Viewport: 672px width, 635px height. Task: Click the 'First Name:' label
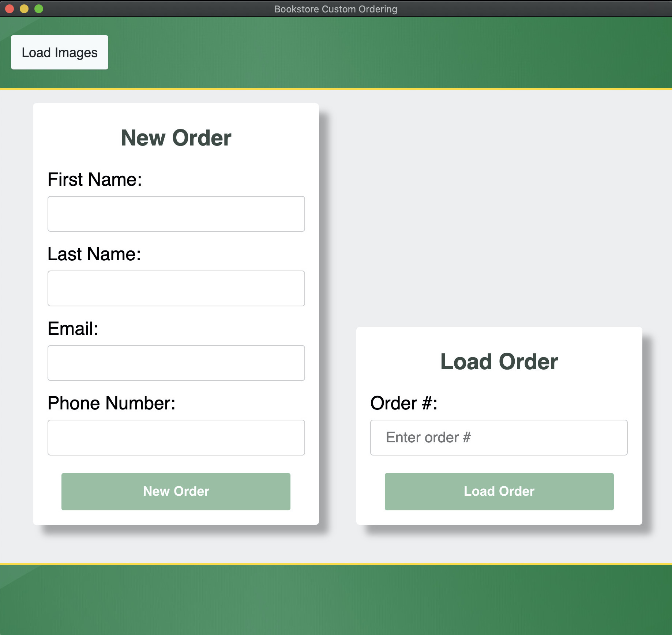95,179
